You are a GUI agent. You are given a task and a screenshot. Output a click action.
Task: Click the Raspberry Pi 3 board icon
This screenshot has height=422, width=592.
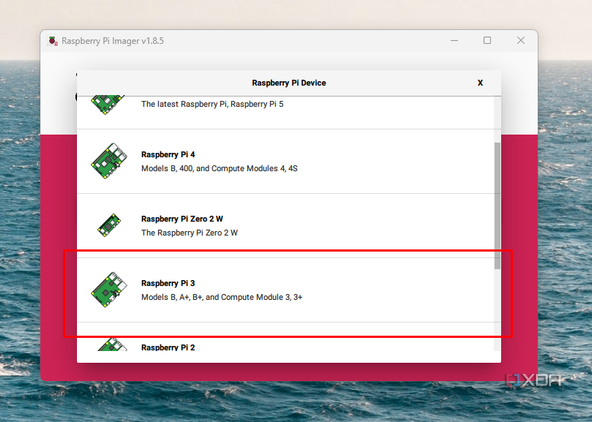109,290
